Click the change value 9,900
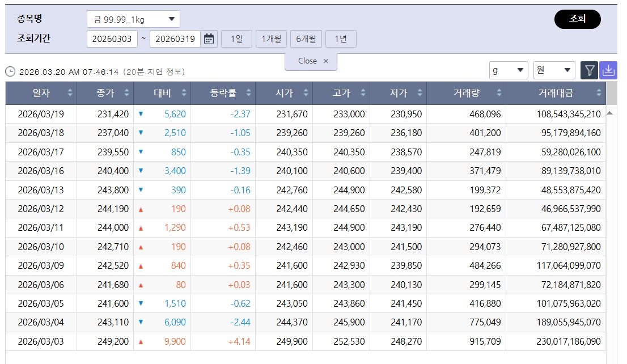The height and width of the screenshot is (364, 627). pyautogui.click(x=175, y=341)
